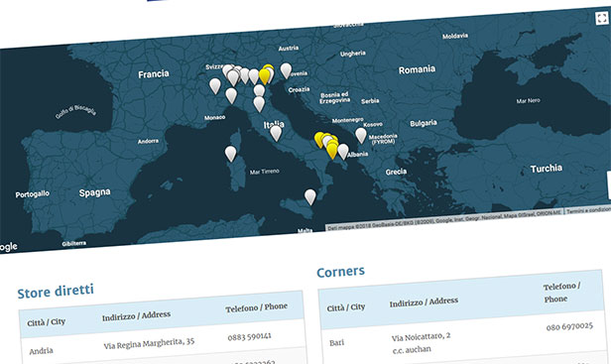Click Indirizzo / Address header in Corners table
Image resolution: width=611 pixels, height=364 pixels.
click(x=424, y=302)
